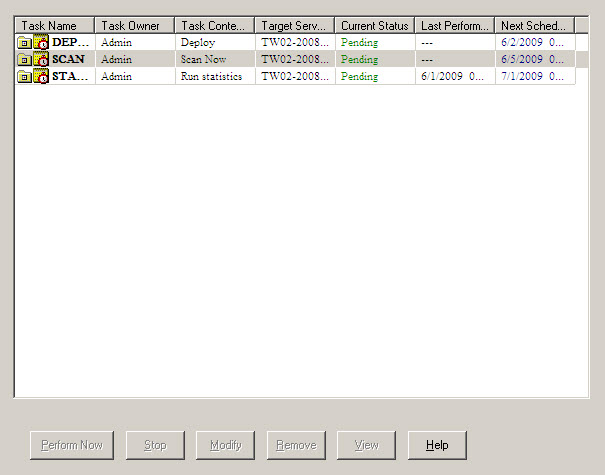The image size is (605, 475).
Task: Click the STATISTICS task folder icon
Action: click(x=24, y=77)
